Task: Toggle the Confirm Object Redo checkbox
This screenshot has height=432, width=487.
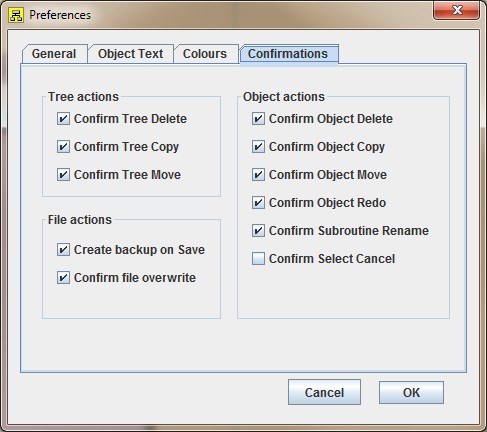Action: pyautogui.click(x=258, y=203)
